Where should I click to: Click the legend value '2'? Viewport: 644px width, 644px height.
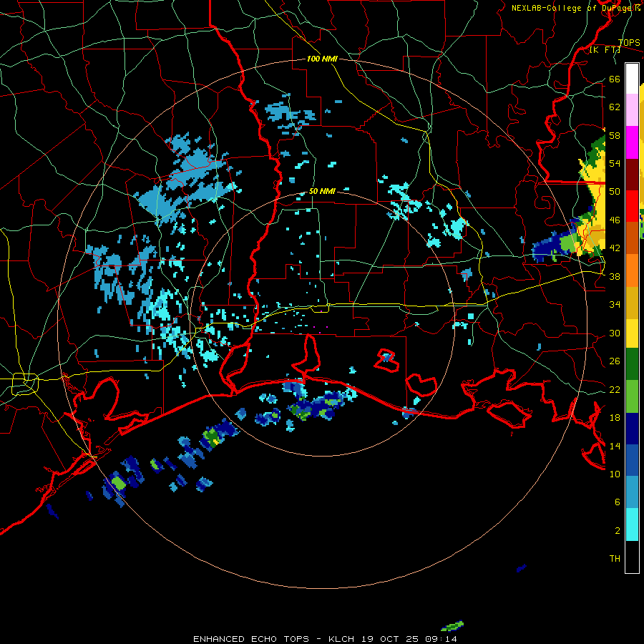tap(618, 530)
